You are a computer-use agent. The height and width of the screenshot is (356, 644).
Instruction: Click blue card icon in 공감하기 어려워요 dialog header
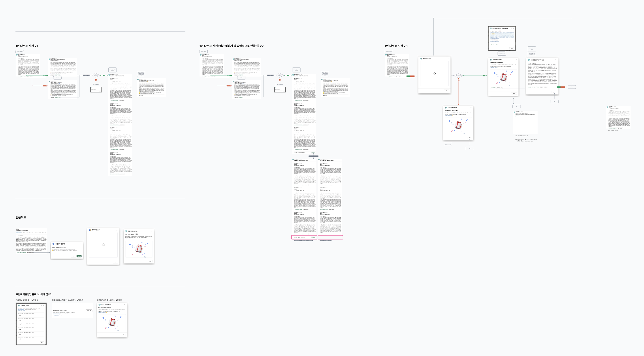pos(53,244)
